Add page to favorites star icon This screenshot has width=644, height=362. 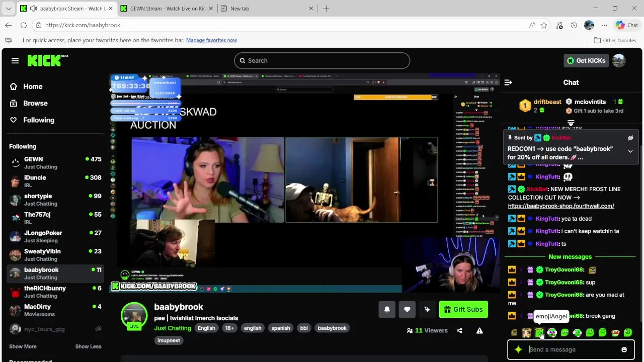pos(544,25)
